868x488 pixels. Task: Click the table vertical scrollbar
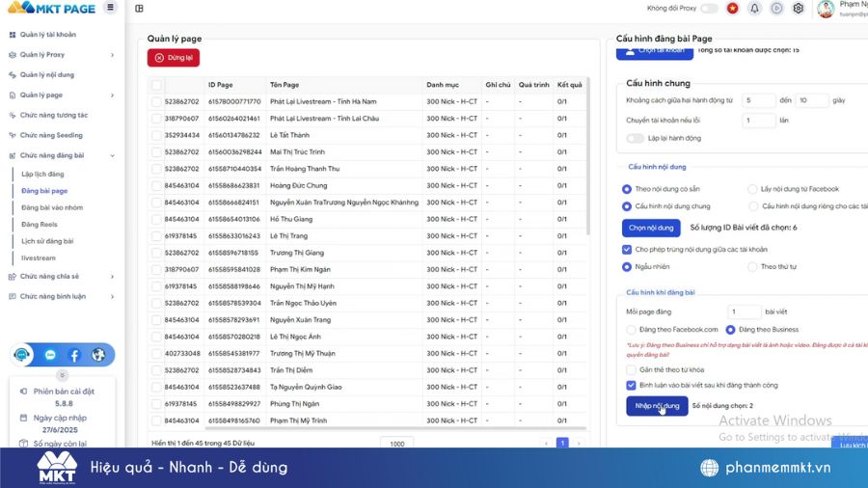pos(588,156)
